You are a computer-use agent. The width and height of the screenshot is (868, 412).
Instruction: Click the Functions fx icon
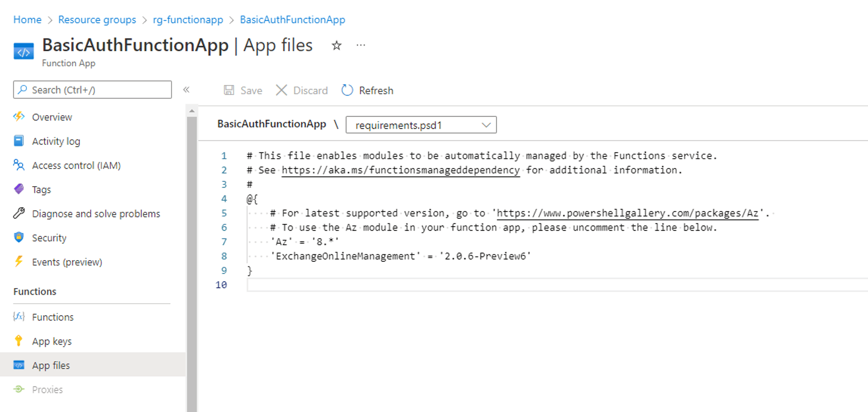[19, 317]
